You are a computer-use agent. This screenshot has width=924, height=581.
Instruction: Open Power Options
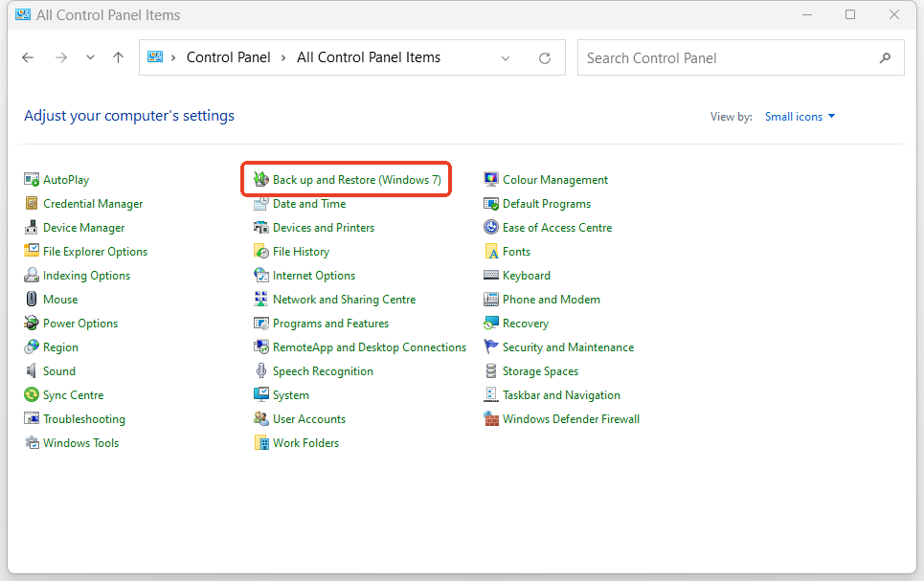(x=79, y=323)
